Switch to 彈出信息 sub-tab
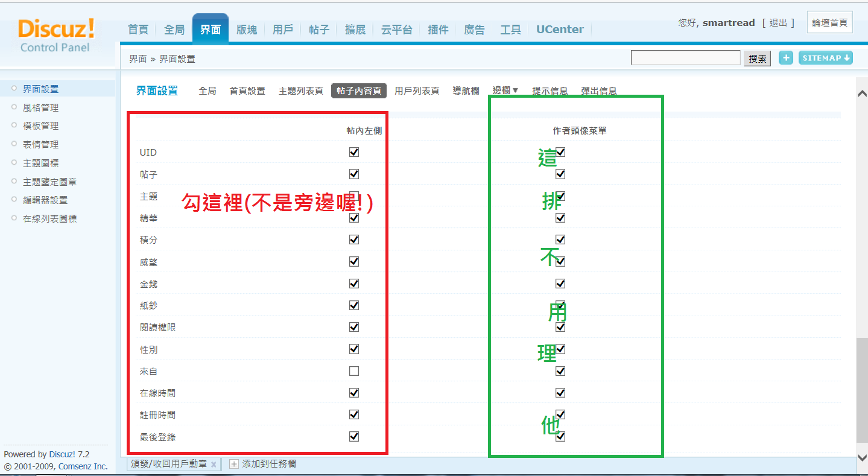 click(x=599, y=91)
